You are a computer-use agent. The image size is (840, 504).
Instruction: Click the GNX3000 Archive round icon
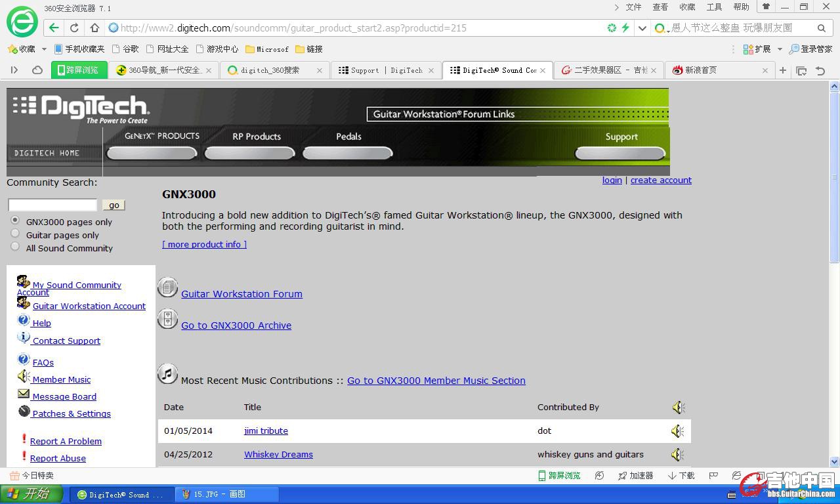[168, 319]
